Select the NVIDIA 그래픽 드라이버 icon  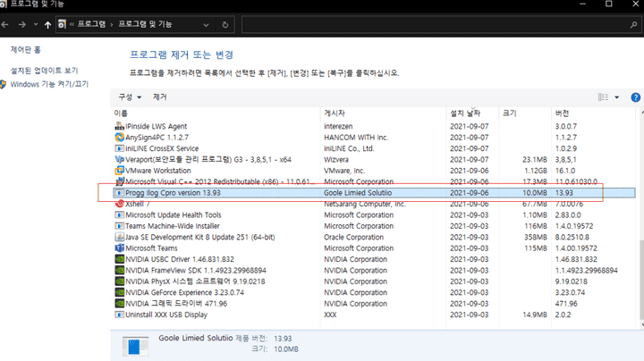119,303
